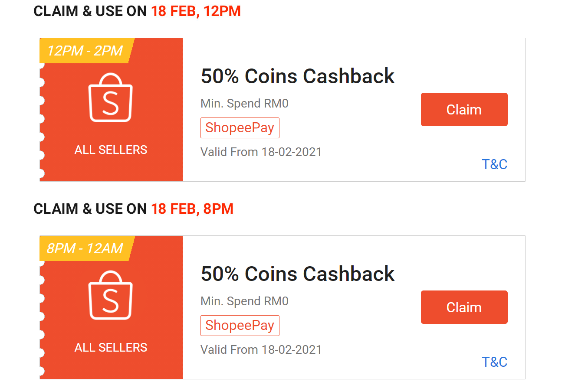Claim the 8PM - 12AM cashback voucher
588x385 pixels.
tap(464, 307)
